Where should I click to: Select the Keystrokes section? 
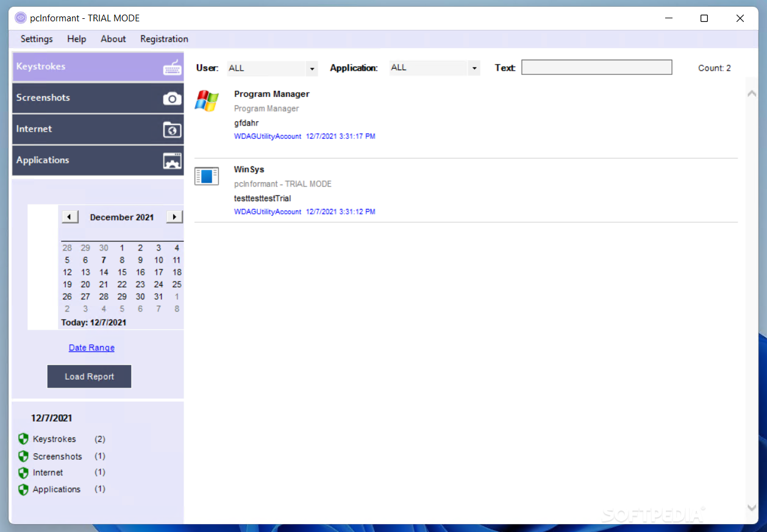[x=98, y=67]
